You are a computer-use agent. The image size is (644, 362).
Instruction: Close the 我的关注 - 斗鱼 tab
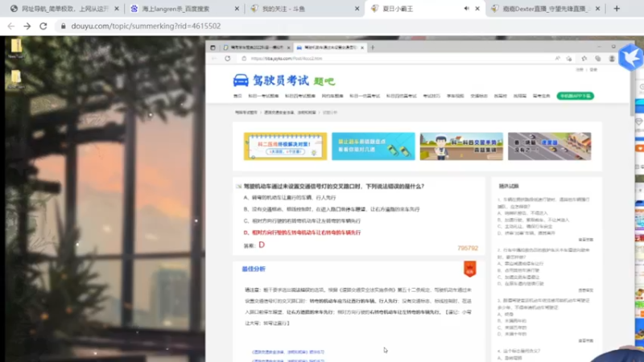(357, 8)
